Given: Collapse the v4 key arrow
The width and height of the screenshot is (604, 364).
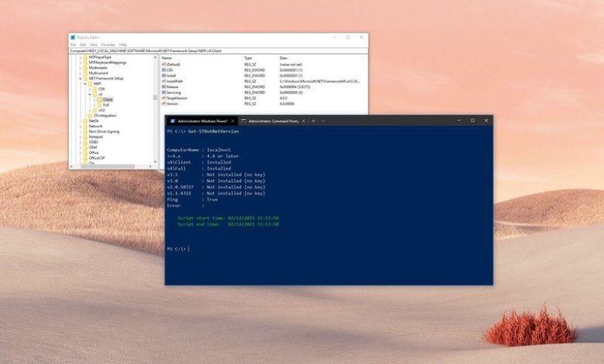Looking at the screenshot, I should pyautogui.click(x=90, y=94).
